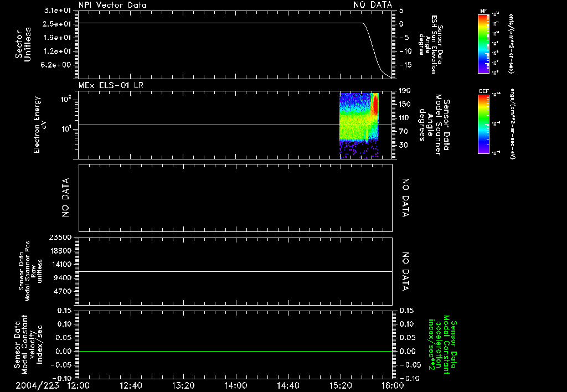
Task: Click the 13:20 time axis label
Action: tap(183, 385)
